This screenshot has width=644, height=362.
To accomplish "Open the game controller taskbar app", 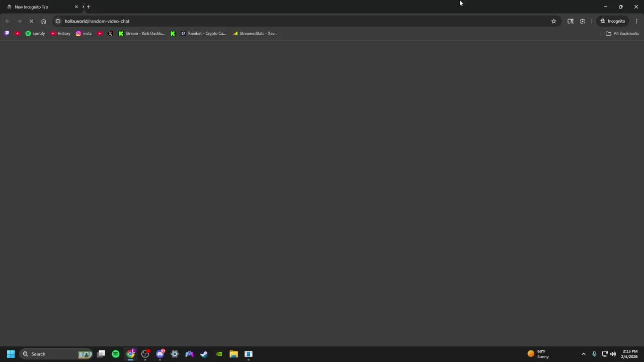I will click(189, 354).
